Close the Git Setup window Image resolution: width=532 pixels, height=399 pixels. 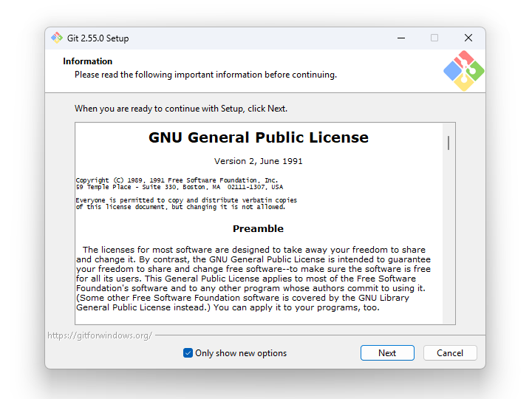tap(468, 38)
